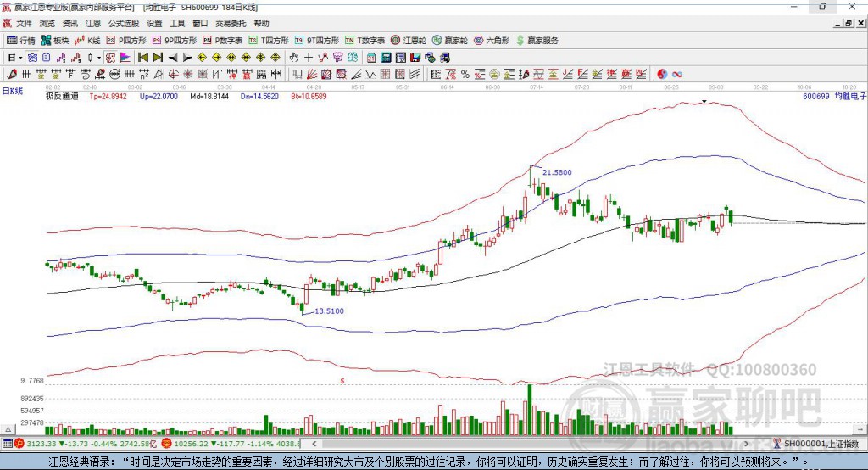Open the P四方形 square tool
Viewport: 868px width, 470px height.
pos(126,41)
